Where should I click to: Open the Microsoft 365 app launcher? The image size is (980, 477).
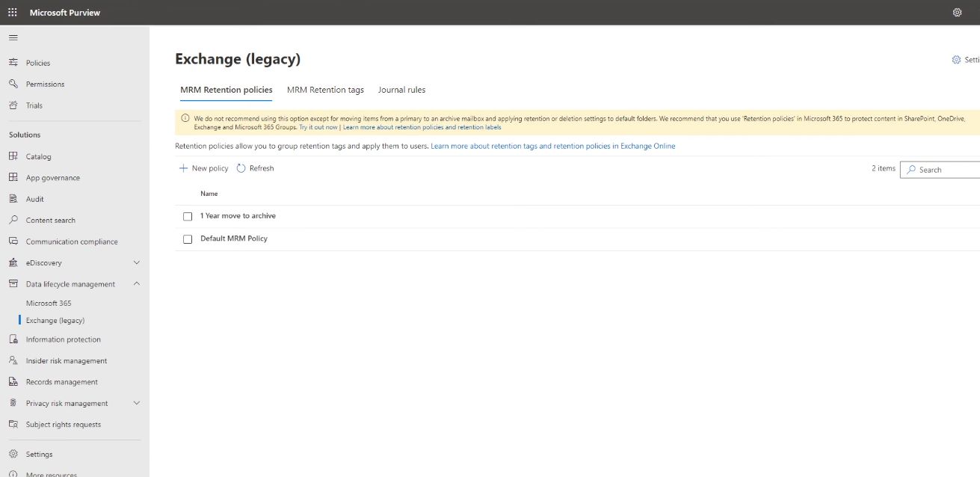click(12, 12)
